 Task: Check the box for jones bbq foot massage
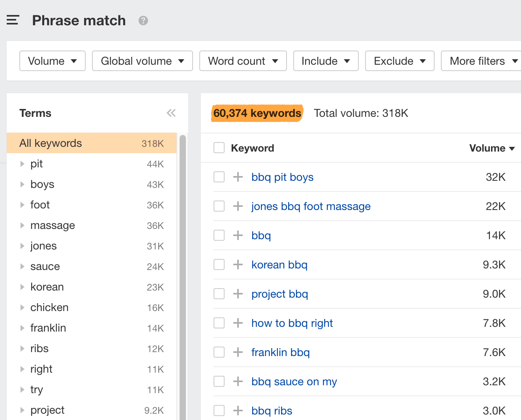(x=219, y=206)
